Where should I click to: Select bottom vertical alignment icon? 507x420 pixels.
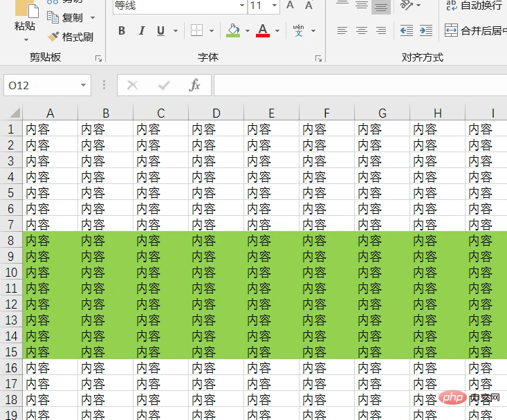click(381, 6)
